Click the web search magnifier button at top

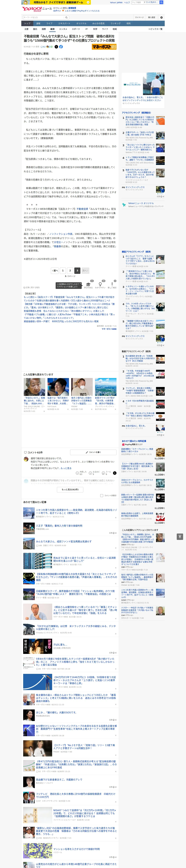pyautogui.click(x=161, y=2)
